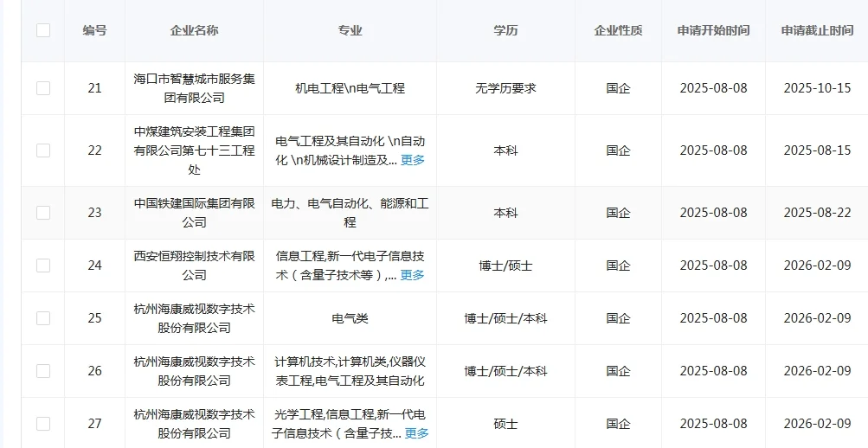
Task: Click deadline 2025-10-15 in row 21
Action: coord(817,88)
